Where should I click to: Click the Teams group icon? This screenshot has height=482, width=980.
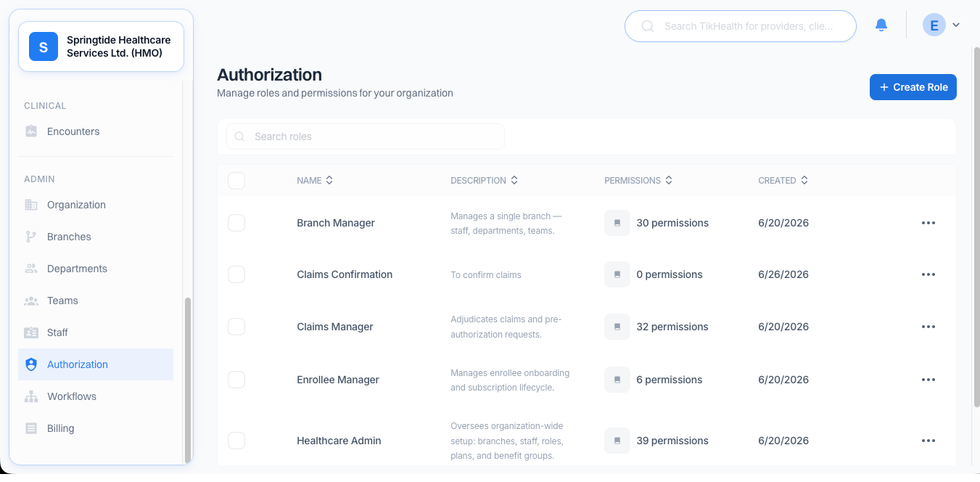click(x=31, y=301)
